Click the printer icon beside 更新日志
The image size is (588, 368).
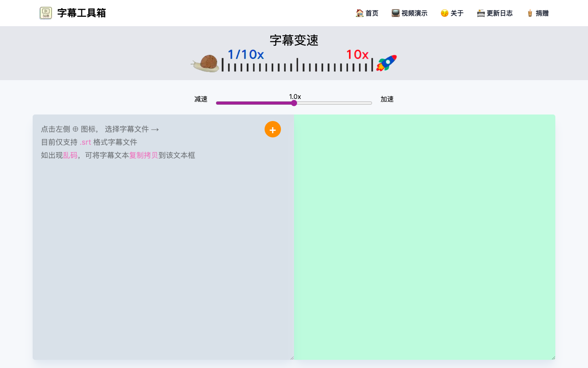point(481,13)
